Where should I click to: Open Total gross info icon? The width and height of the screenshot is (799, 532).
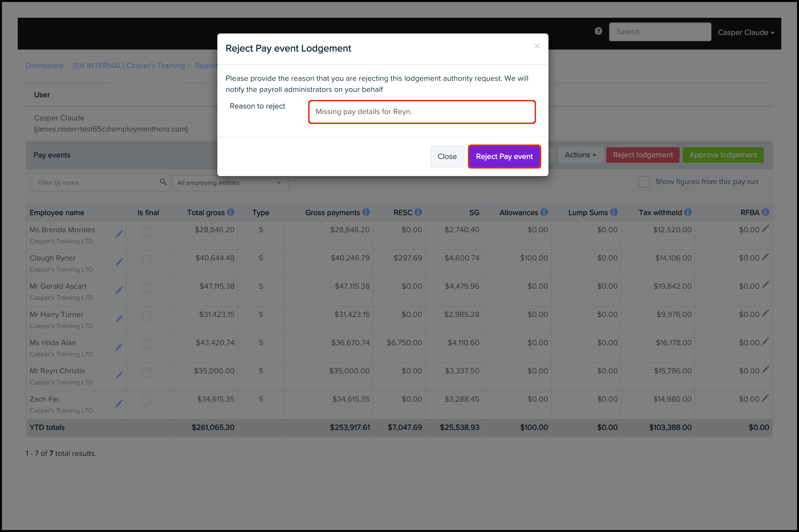(231, 212)
